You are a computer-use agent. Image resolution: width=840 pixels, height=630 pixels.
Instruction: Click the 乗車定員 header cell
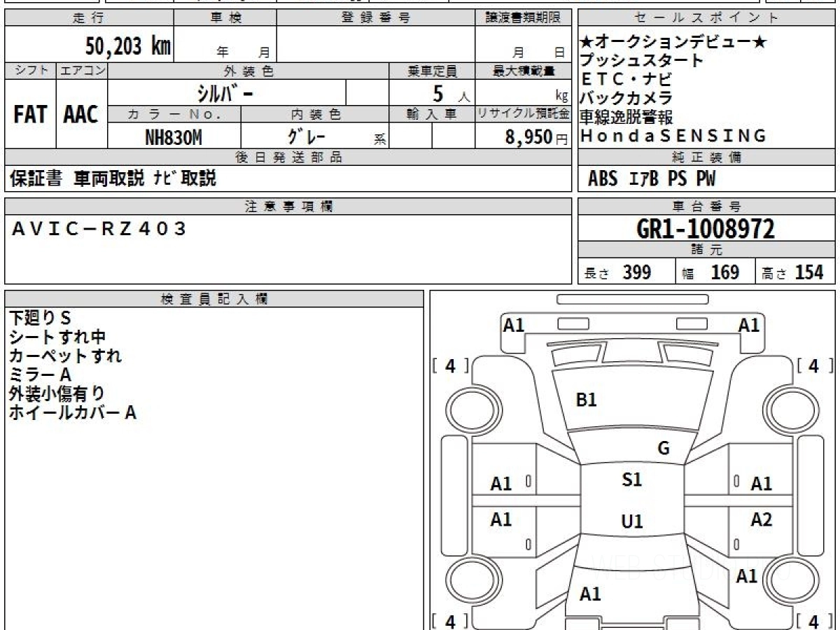(x=432, y=71)
